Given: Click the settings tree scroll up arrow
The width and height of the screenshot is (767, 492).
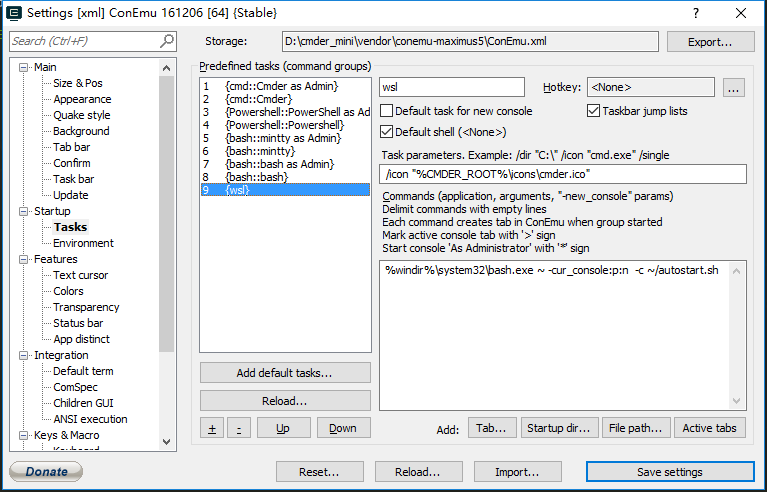Looking at the screenshot, I should [x=166, y=68].
